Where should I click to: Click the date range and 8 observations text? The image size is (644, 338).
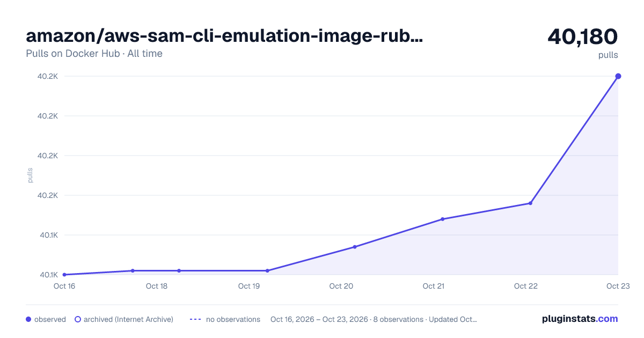pos(374,319)
